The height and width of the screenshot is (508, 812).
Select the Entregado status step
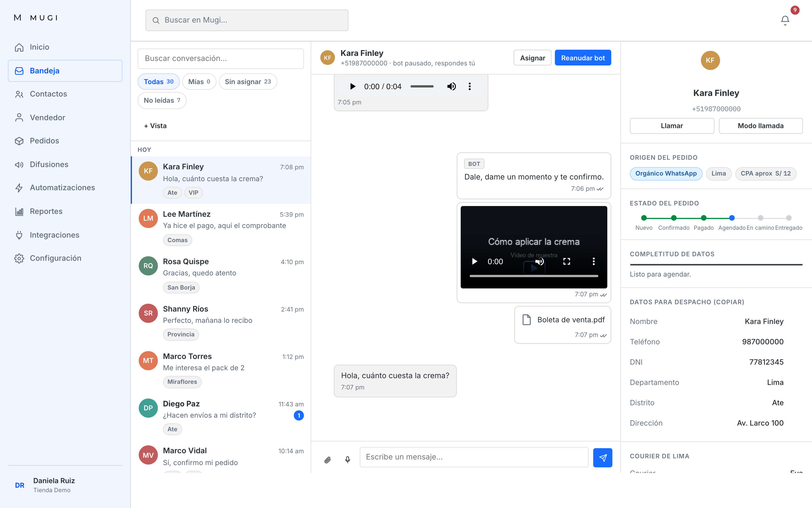789,218
